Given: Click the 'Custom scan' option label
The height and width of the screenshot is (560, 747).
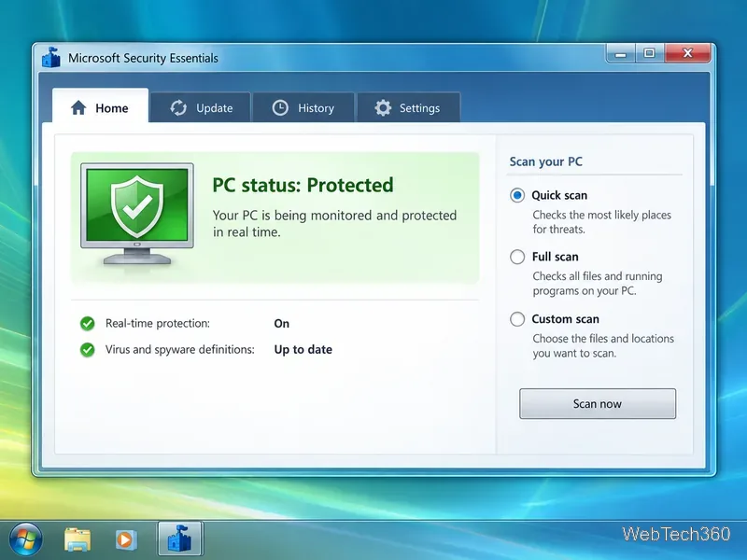Looking at the screenshot, I should (x=566, y=319).
